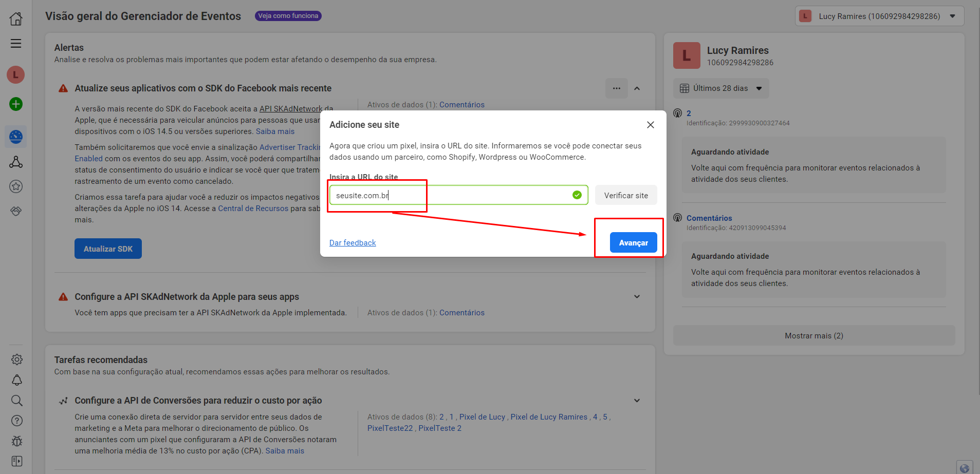Click the green plus connect data sources icon

tap(16, 104)
